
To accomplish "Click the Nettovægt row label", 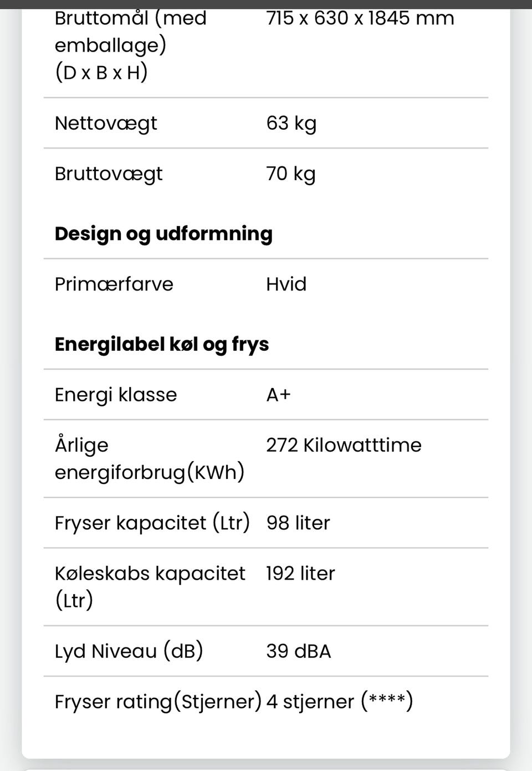I will (x=106, y=123).
